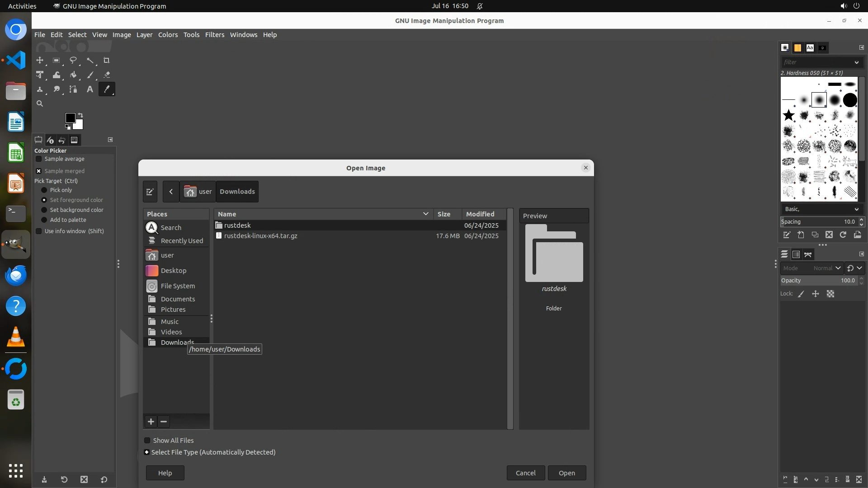Viewport: 868px width, 488px height.
Task: Expand Select File Type section
Action: click(146, 452)
